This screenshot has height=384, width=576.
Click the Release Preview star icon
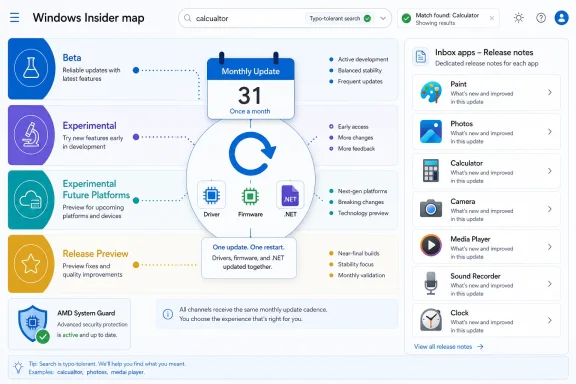pyautogui.click(x=31, y=264)
